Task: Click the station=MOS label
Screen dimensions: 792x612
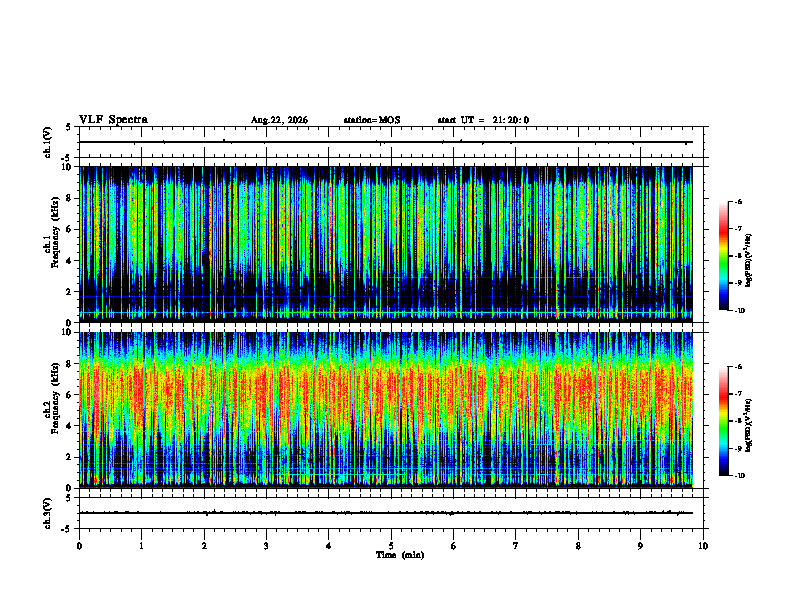Action: (x=372, y=120)
